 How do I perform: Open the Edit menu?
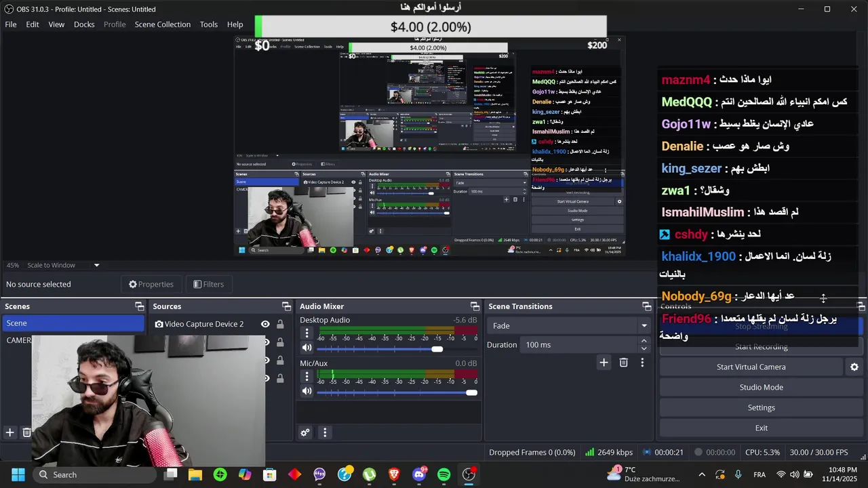33,24
